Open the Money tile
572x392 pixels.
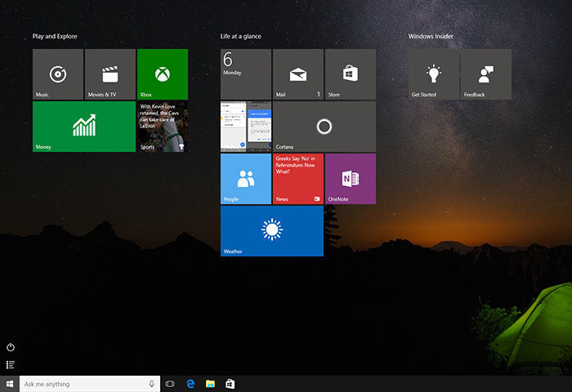84,127
